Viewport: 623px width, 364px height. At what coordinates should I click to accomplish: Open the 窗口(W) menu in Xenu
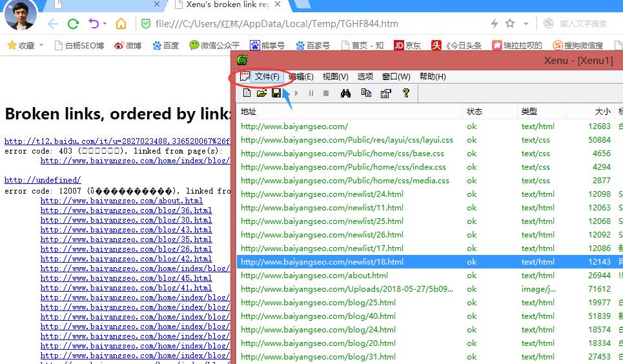coord(396,77)
